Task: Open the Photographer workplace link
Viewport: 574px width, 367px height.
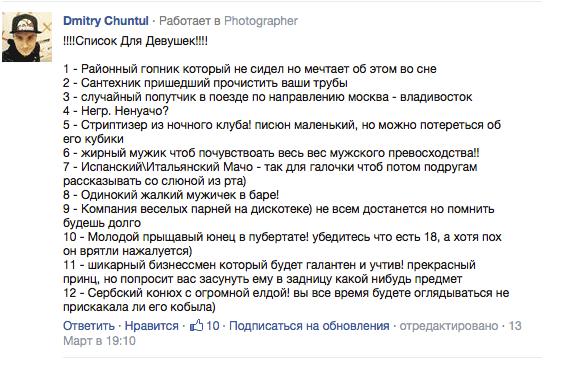Action: [261, 21]
